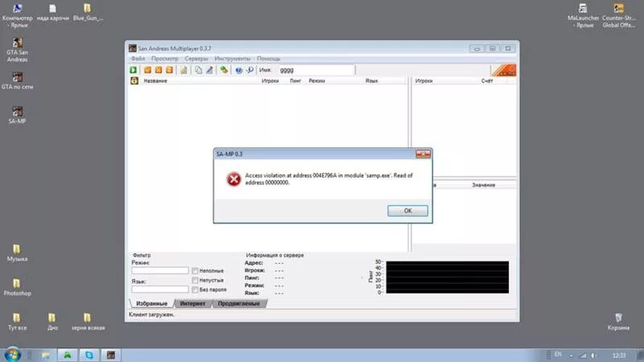The height and width of the screenshot is (362, 644).
Task: Switch to the Продвигаемые tab
Action: 238,304
